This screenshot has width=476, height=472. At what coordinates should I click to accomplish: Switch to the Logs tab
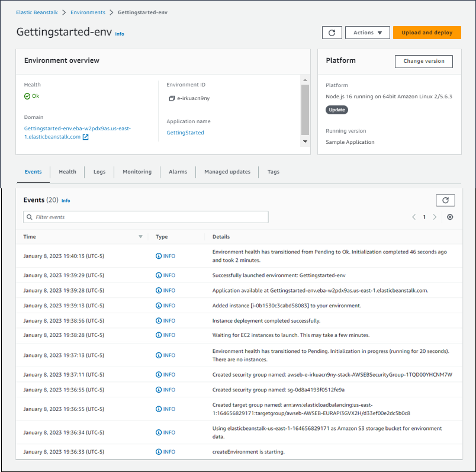[99, 172]
